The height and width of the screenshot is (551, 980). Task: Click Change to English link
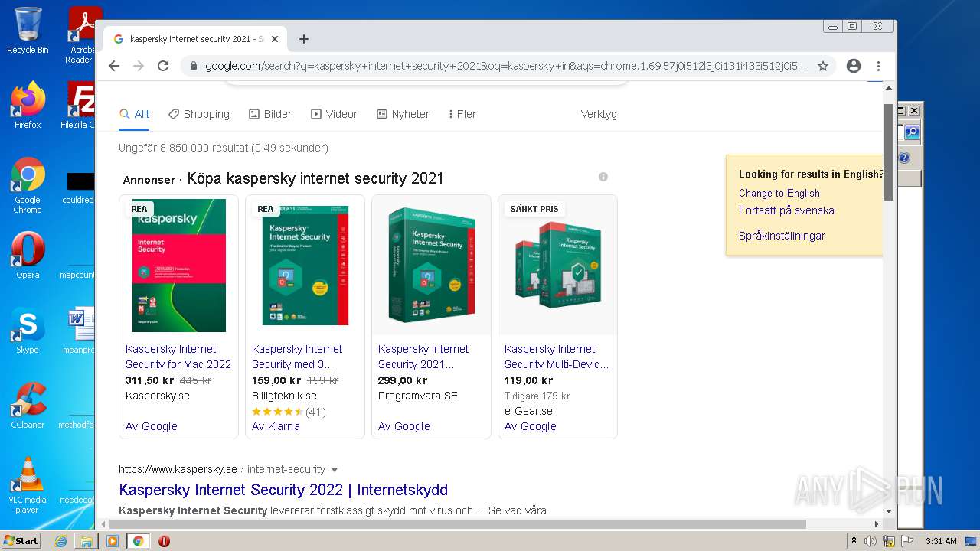[779, 193]
